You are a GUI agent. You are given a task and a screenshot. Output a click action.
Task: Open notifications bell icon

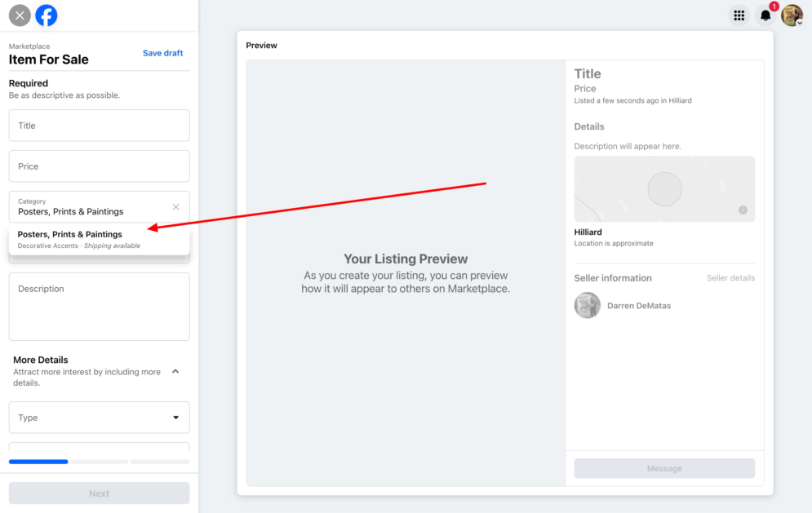(x=765, y=15)
